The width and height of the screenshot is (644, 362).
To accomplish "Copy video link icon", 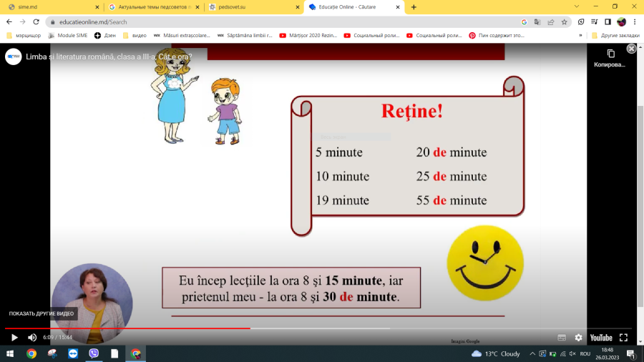I will pyautogui.click(x=610, y=54).
